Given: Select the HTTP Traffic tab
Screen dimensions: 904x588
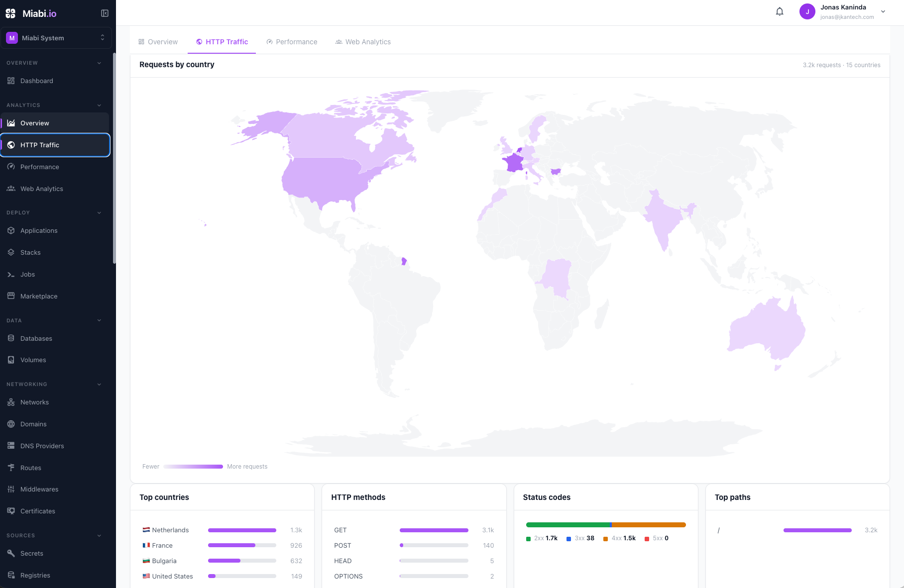Looking at the screenshot, I should coord(222,42).
